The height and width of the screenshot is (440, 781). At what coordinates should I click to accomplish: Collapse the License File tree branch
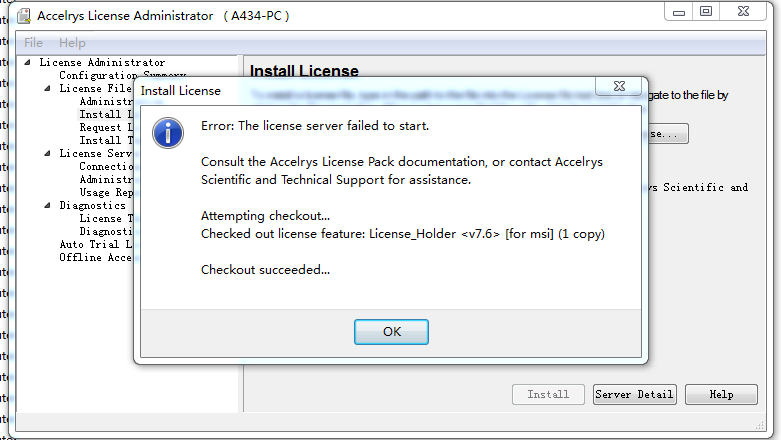[48, 89]
